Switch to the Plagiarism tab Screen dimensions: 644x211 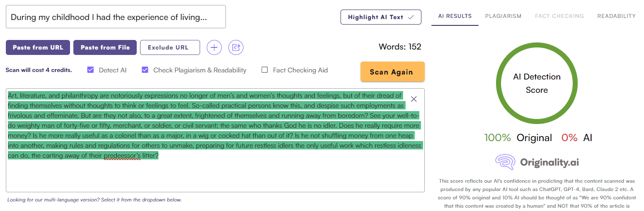point(503,16)
